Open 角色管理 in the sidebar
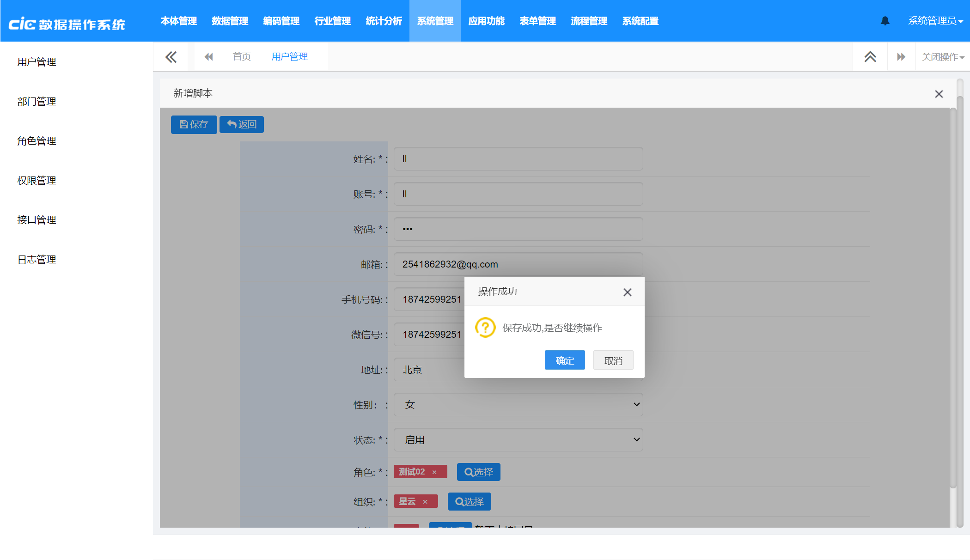 click(37, 141)
